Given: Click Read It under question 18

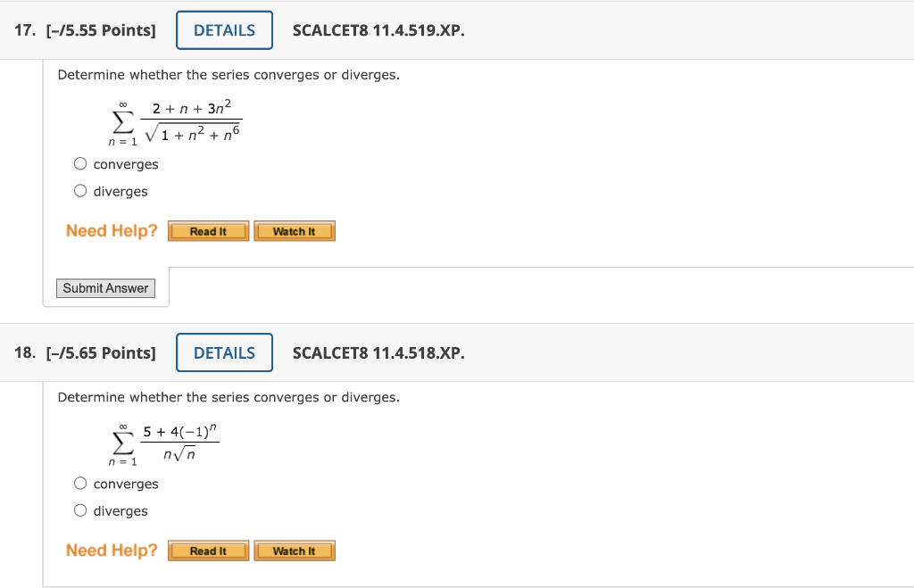Looking at the screenshot, I should coord(208,551).
